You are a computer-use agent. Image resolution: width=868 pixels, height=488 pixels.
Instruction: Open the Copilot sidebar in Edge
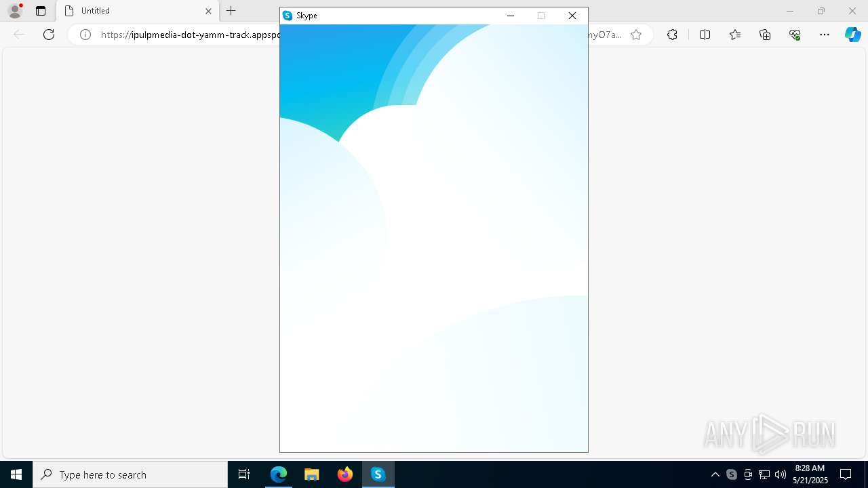click(x=852, y=35)
